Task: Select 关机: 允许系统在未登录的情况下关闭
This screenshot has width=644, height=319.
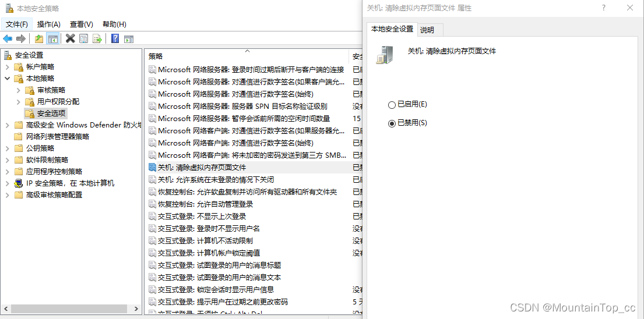Action: click(216, 180)
